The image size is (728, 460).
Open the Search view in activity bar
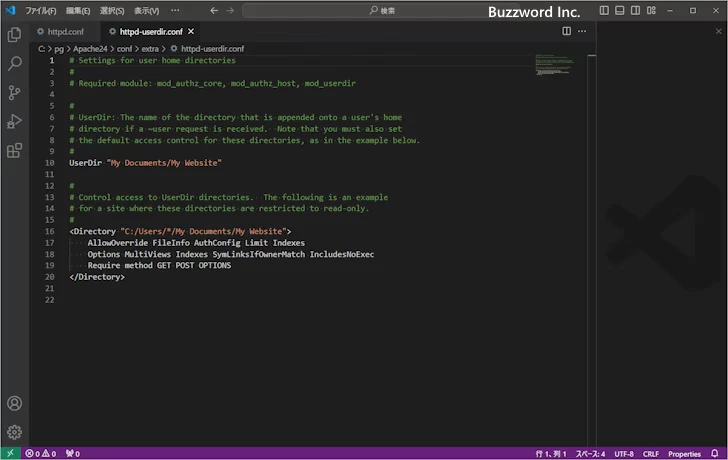tap(14, 63)
